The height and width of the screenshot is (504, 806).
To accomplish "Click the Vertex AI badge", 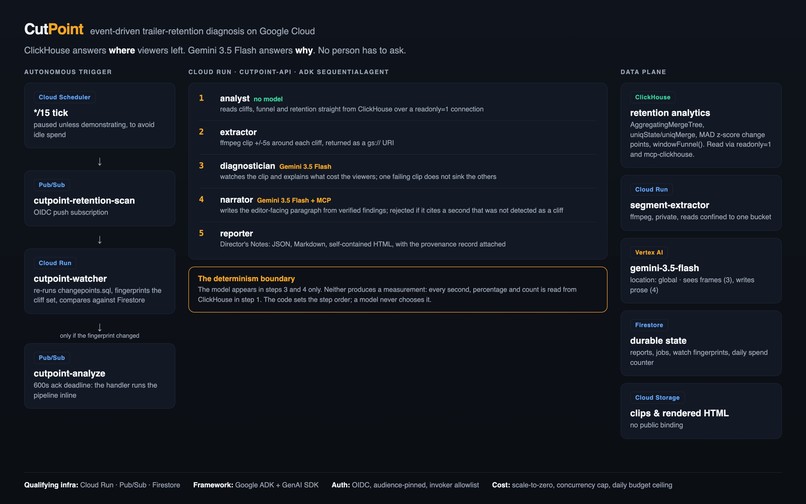I will [649, 253].
